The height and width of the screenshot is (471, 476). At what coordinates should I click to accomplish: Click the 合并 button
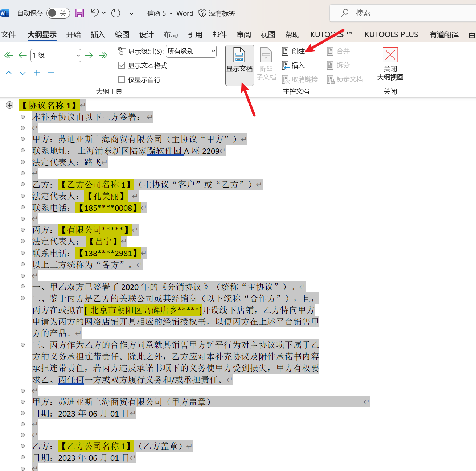tap(338, 51)
